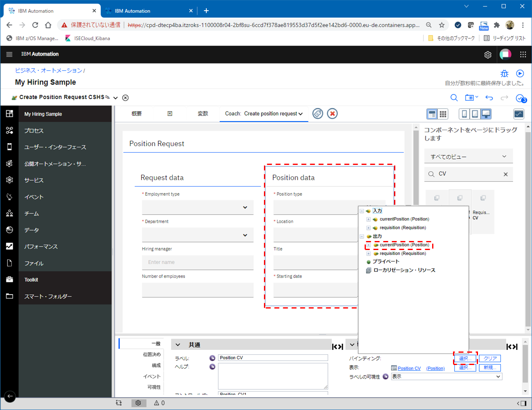Select the desktop device preview
The height and width of the screenshot is (410, 532).
(486, 114)
